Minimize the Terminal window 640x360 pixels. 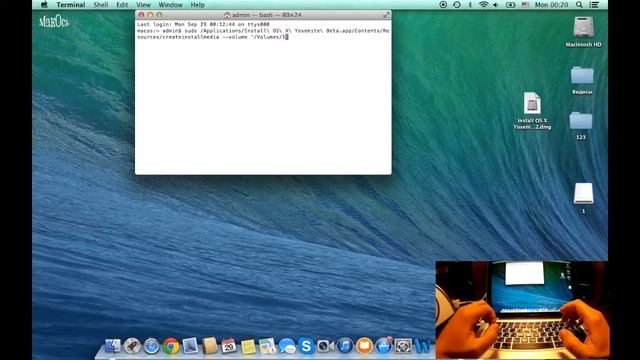coord(150,15)
